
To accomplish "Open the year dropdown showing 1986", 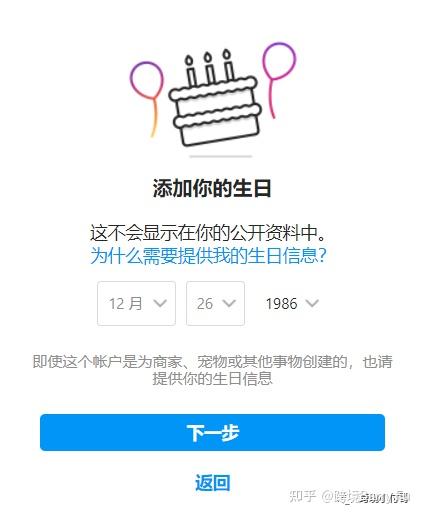I will click(x=292, y=303).
